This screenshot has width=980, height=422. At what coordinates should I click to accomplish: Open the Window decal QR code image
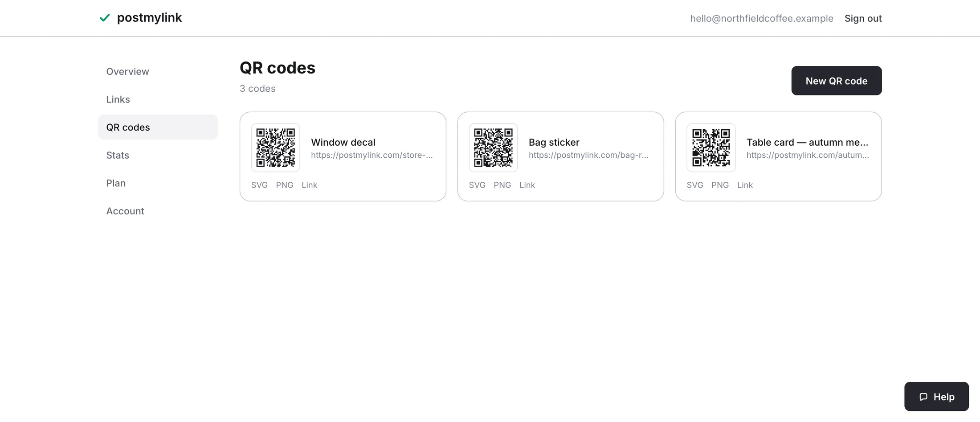tap(275, 147)
